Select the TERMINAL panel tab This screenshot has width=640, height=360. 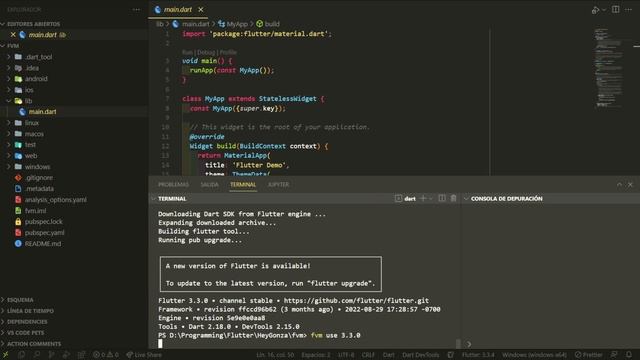243,185
